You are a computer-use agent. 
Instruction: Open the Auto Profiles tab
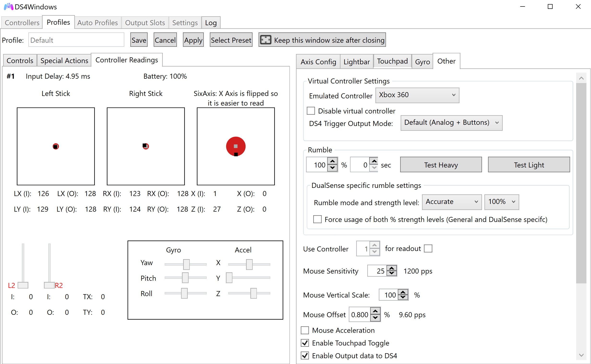point(97,23)
